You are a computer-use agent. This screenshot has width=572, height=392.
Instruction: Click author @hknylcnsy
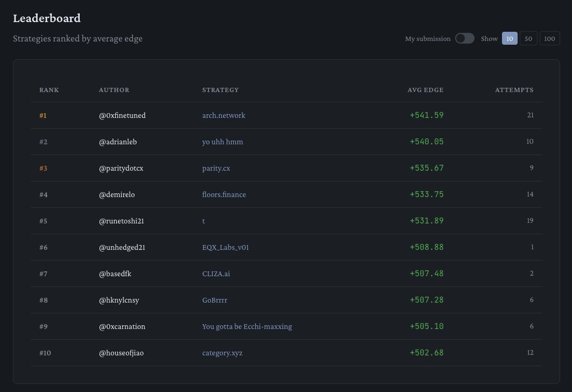point(119,300)
